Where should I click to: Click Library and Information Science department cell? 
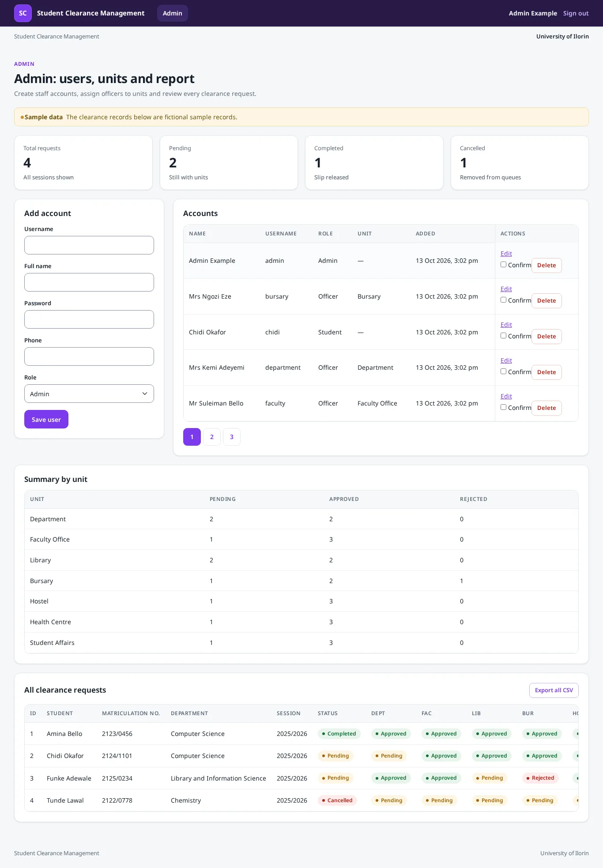tap(219, 778)
